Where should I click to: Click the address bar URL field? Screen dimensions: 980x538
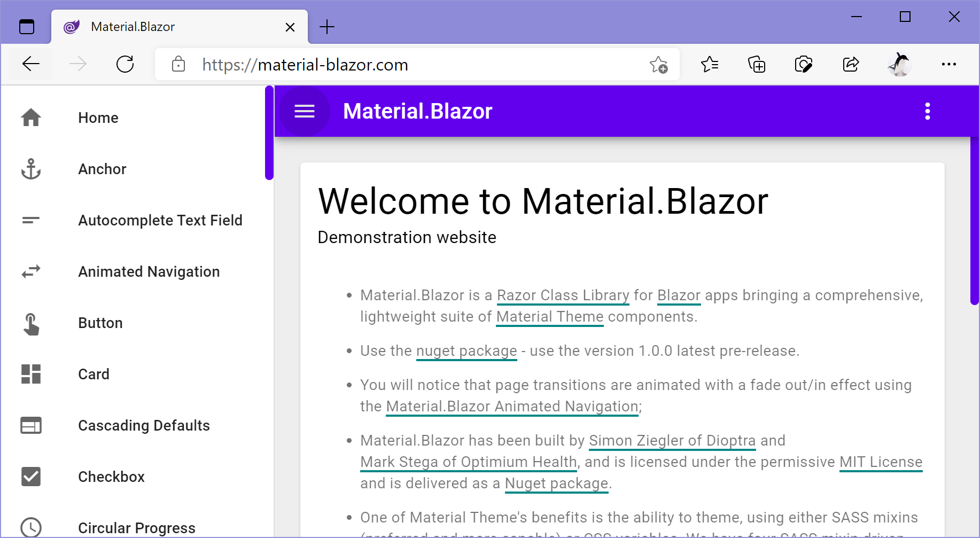(x=374, y=64)
